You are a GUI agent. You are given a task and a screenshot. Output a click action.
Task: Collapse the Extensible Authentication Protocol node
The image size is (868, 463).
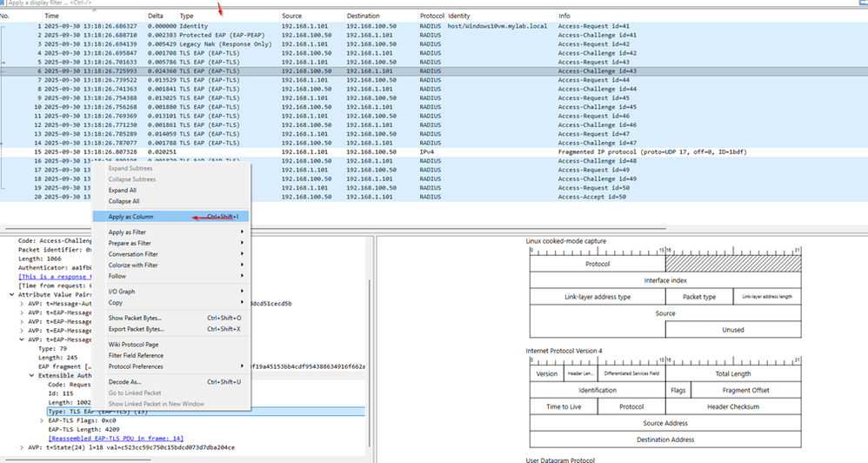pyautogui.click(x=33, y=375)
